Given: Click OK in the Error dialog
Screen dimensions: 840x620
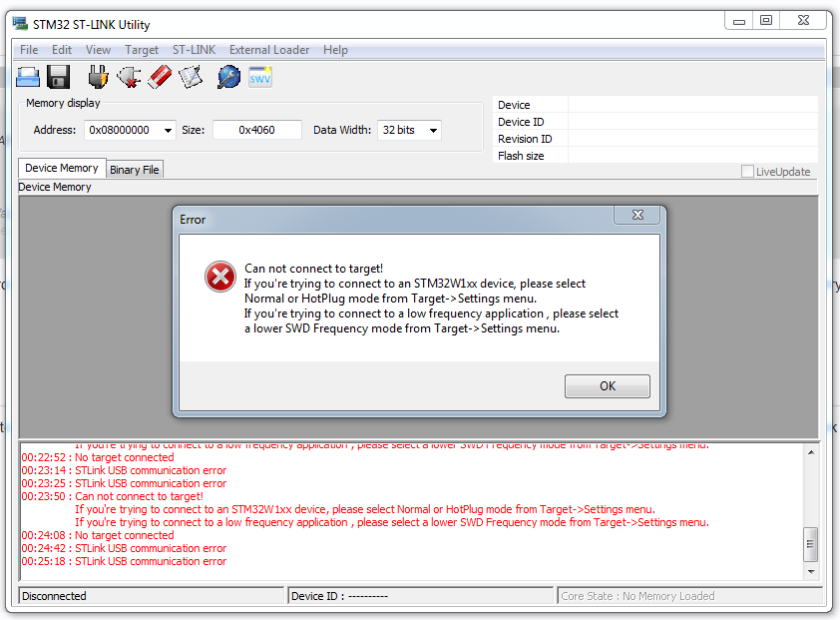Looking at the screenshot, I should [608, 386].
